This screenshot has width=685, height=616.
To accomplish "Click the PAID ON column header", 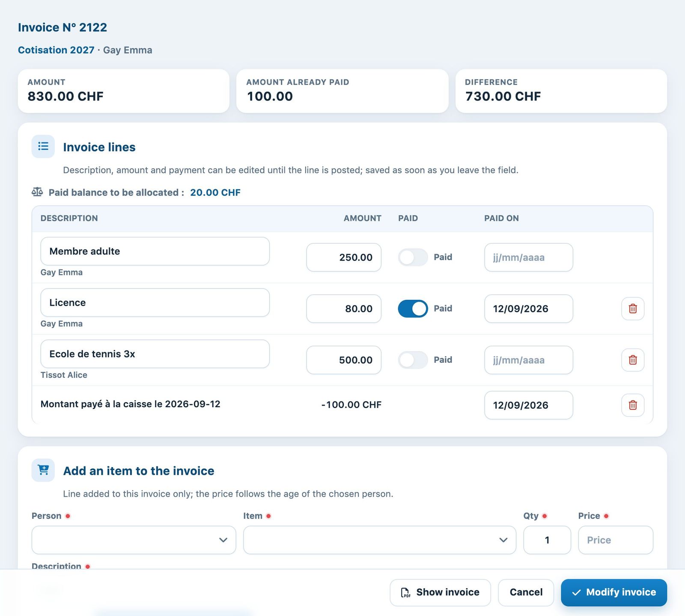I will (501, 218).
